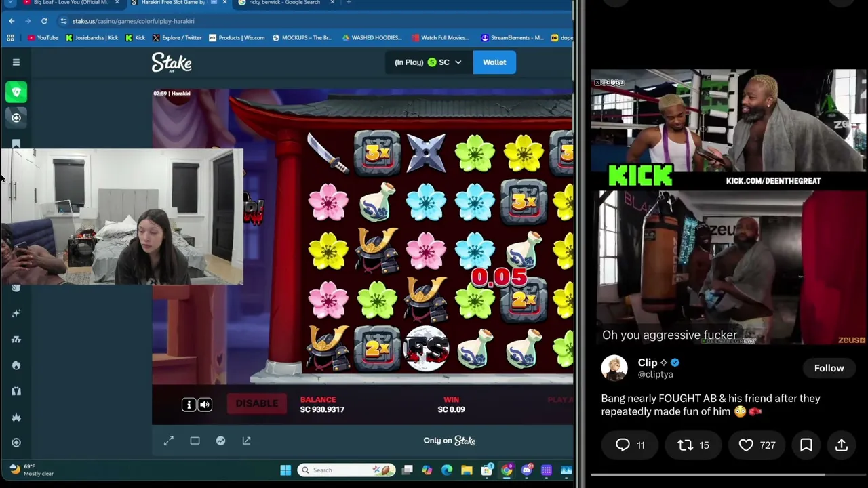Select the suit-shaped icon in Stake sidebar

click(x=16, y=391)
